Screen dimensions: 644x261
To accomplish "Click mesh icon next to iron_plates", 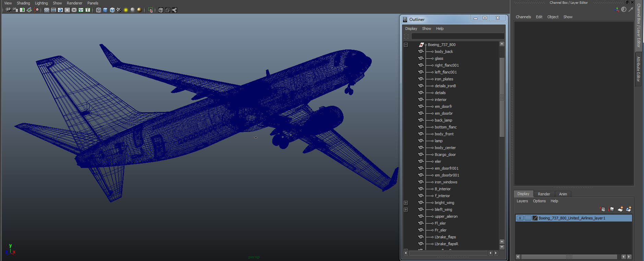I will coord(421,79).
